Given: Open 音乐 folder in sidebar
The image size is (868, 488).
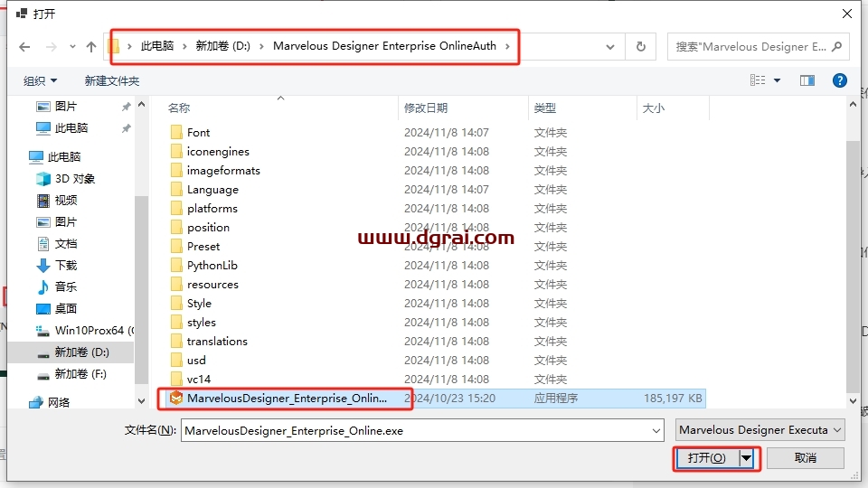Looking at the screenshot, I should coord(65,287).
